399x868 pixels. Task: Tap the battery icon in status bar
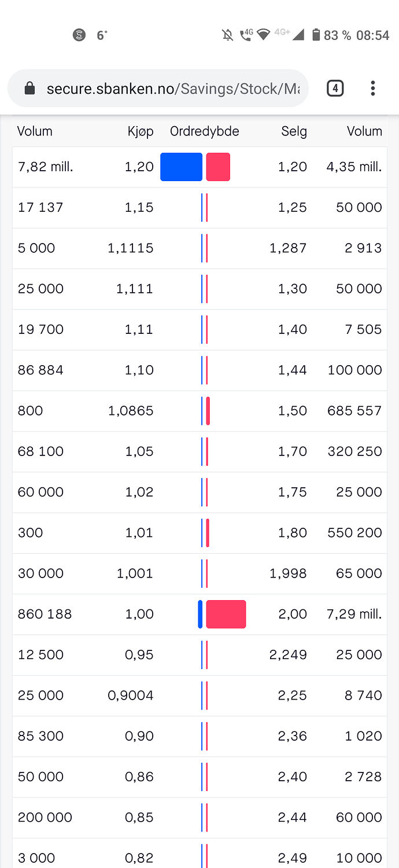[x=316, y=35]
